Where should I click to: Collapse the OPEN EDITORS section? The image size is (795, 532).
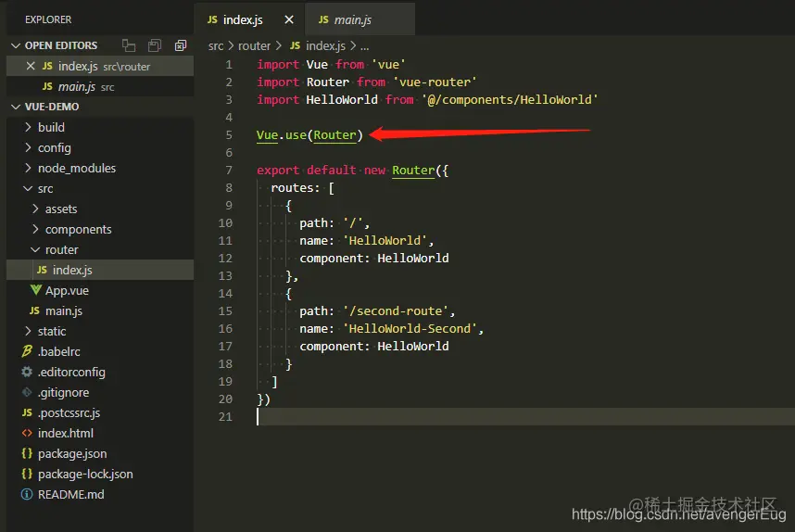(16, 45)
